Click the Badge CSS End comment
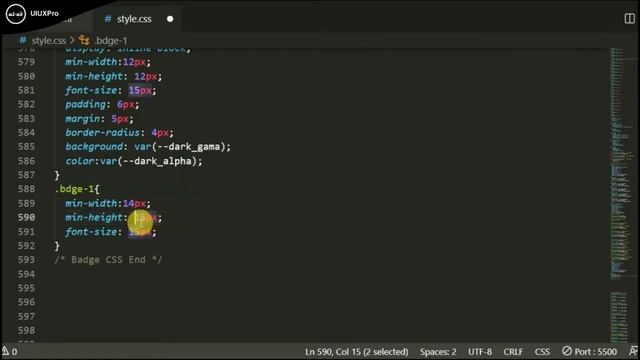The image size is (640, 360). 109,260
